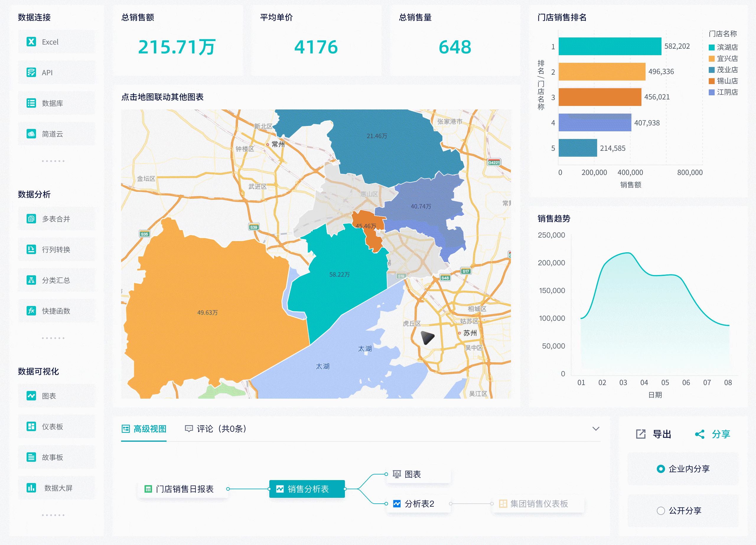Click the 宜兴店 orange legend swatch
Image resolution: width=756 pixels, height=545 pixels.
point(711,59)
